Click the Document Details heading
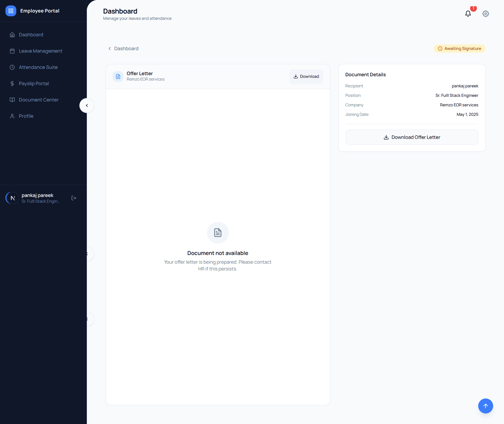The width and height of the screenshot is (504, 424). [365, 75]
